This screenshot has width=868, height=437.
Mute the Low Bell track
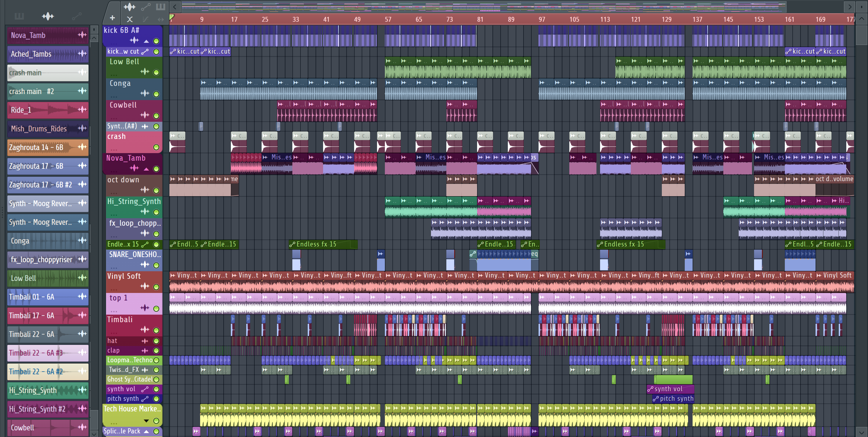[x=156, y=72]
